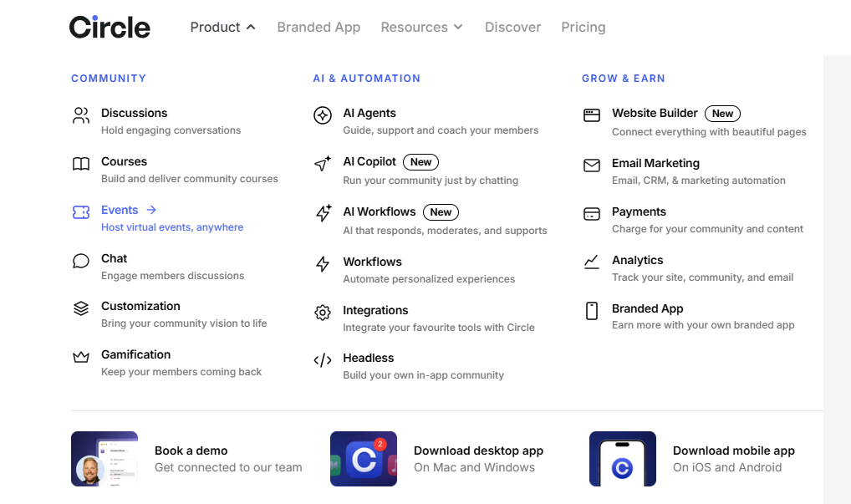This screenshot has height=504, width=851.
Task: Click the Workflows lightning bolt icon
Action: pos(323,263)
